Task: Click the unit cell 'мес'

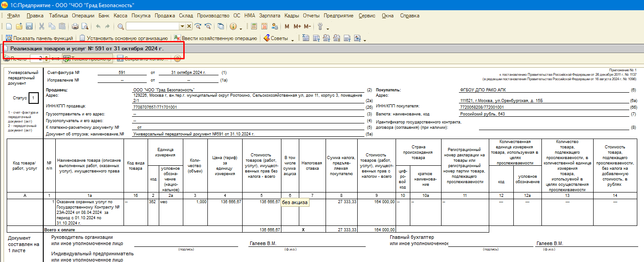Action: click(x=171, y=212)
